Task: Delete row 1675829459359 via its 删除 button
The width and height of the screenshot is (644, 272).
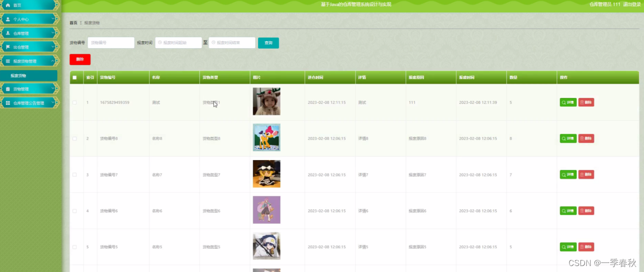Action: tap(586, 102)
